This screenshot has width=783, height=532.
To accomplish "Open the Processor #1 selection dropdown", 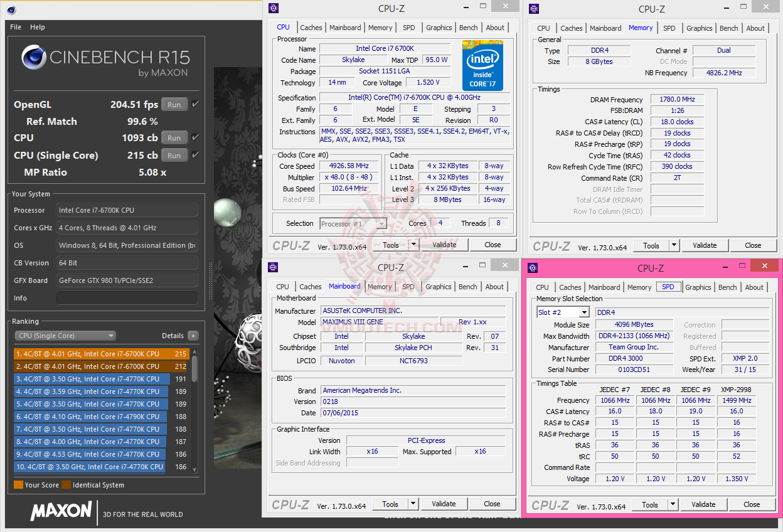I will (x=353, y=223).
